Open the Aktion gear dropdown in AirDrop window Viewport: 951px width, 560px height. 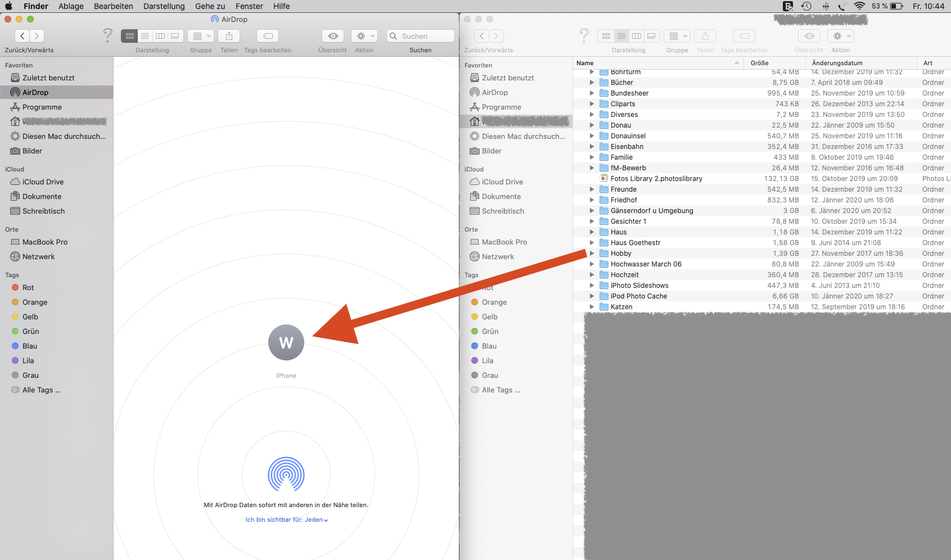pyautogui.click(x=365, y=36)
